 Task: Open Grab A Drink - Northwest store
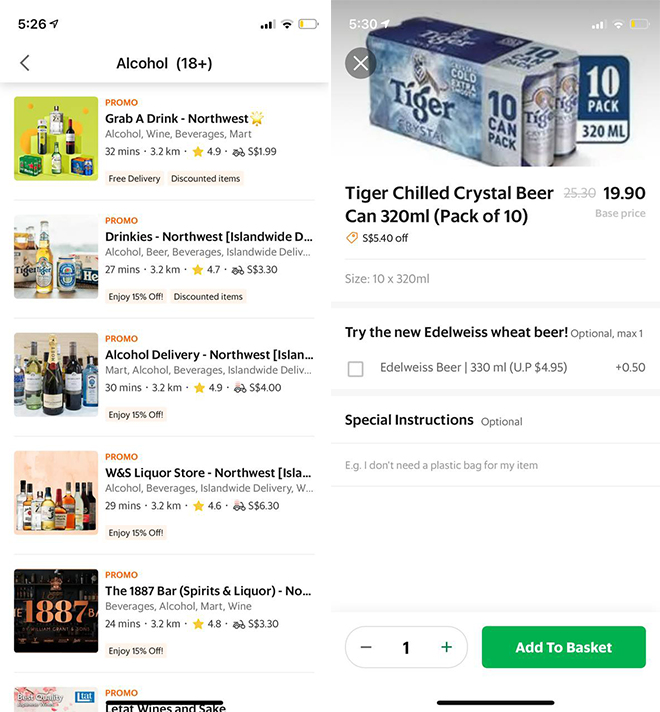(176, 119)
